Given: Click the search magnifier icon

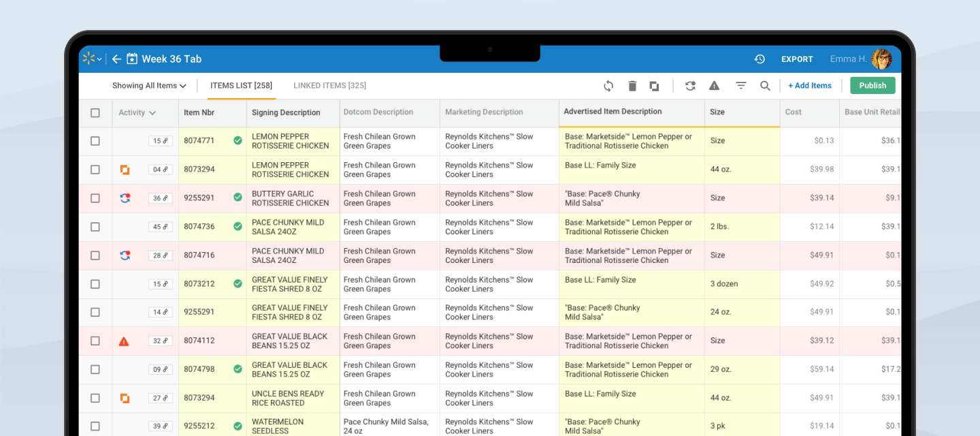Looking at the screenshot, I should click(x=765, y=86).
